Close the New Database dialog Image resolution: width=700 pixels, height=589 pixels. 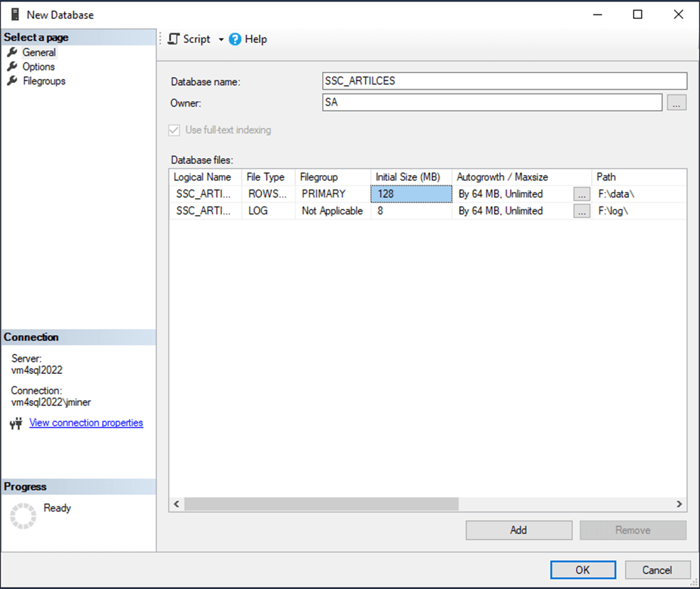679,14
